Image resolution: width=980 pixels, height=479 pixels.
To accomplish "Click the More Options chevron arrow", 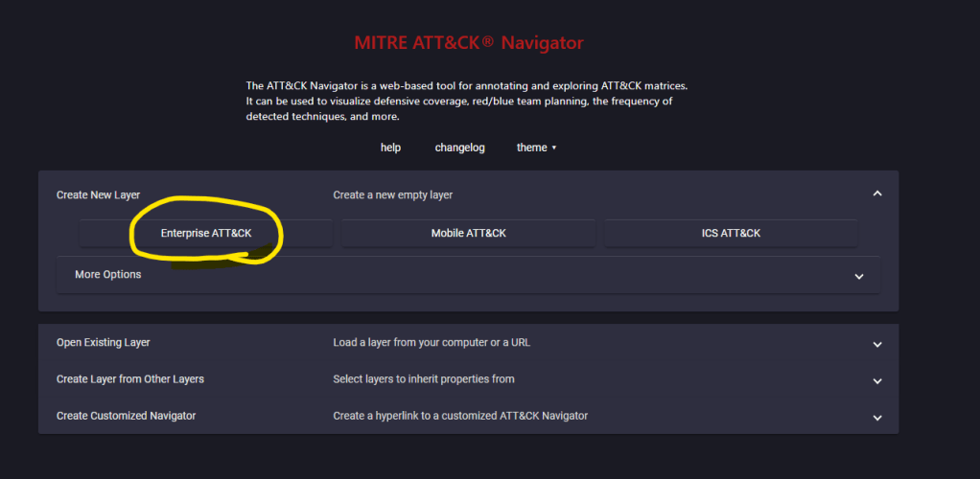I will click(x=858, y=276).
